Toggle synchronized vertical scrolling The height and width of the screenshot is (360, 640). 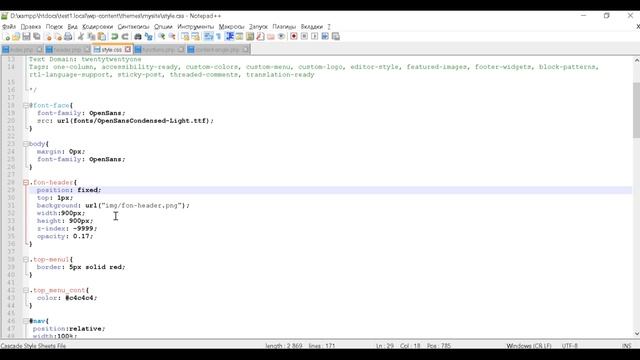pos(185,37)
